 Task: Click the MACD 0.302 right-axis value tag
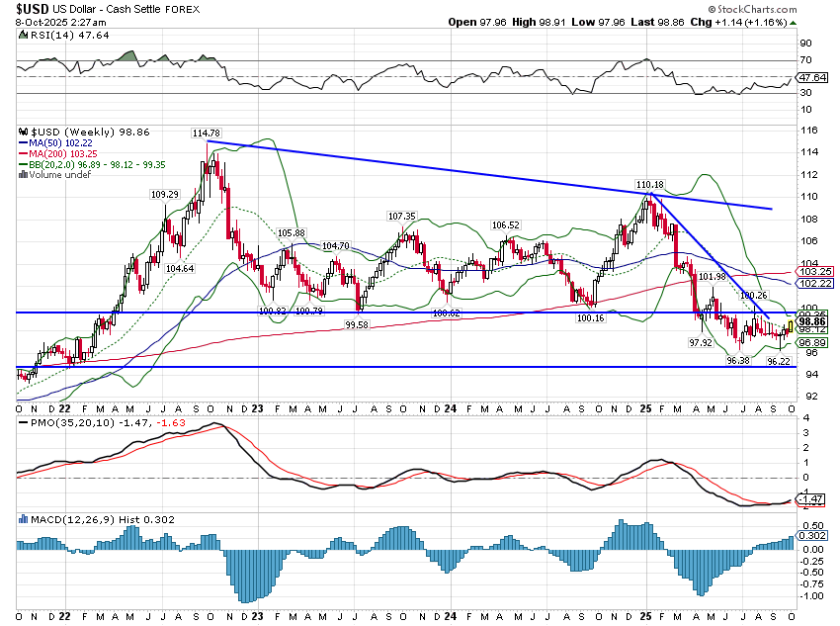pos(812,537)
